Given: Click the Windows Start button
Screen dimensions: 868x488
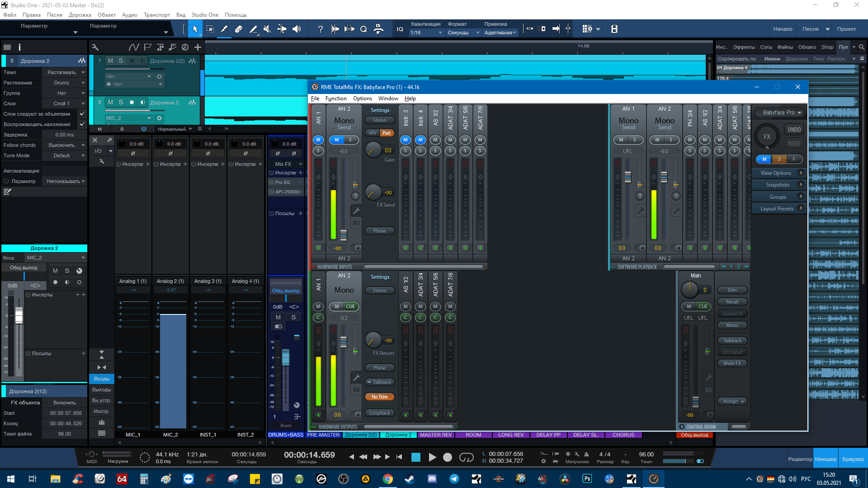Looking at the screenshot, I should 11,479.
